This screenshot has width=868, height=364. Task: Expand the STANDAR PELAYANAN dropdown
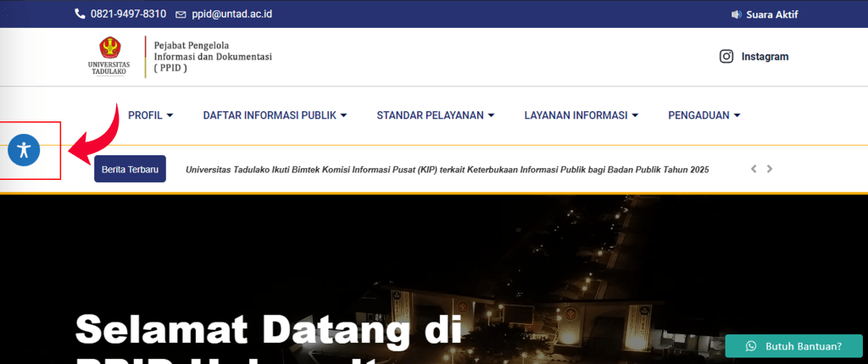435,115
